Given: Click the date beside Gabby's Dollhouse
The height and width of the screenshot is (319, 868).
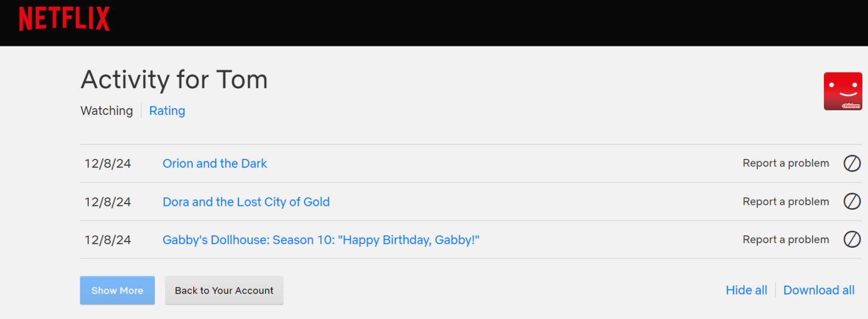Looking at the screenshot, I should click(107, 240).
